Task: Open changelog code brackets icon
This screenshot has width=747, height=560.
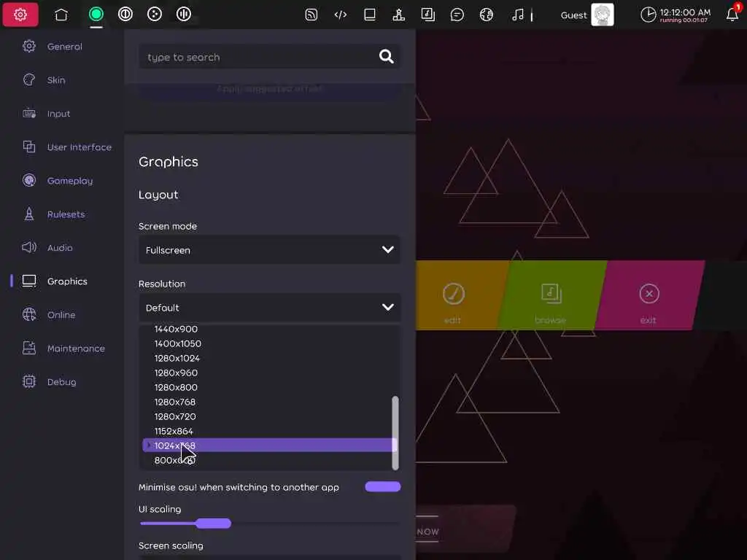Action: [340, 15]
